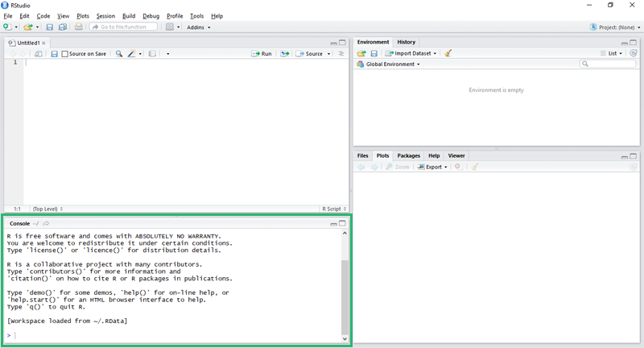Click the Go to file/function field
Viewport: 644px width, 348px height.
124,27
